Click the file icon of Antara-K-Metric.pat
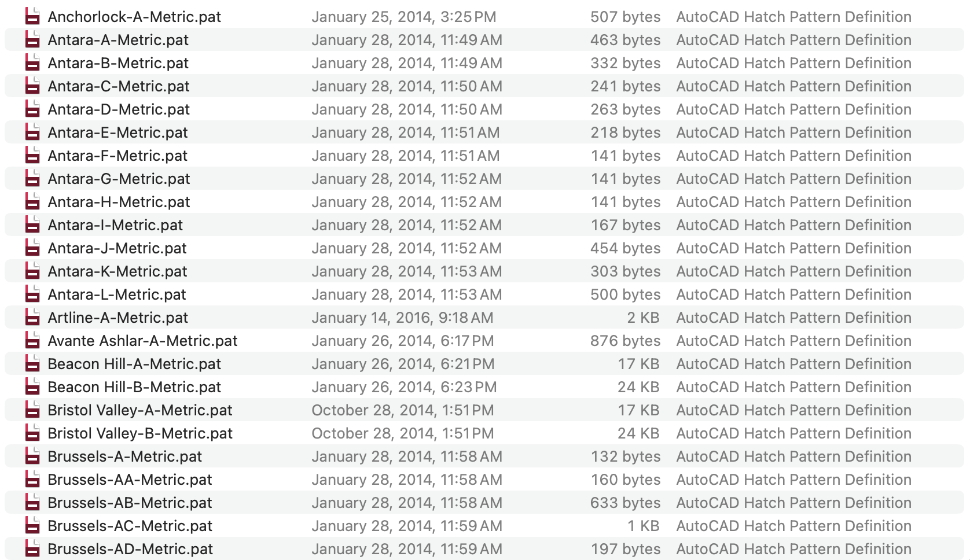The image size is (970, 560). pos(33,271)
